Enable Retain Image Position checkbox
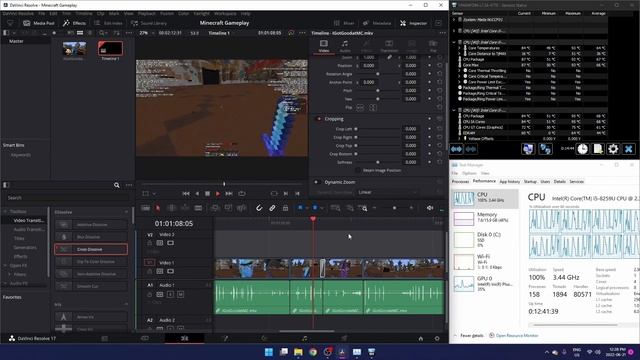 pos(358,170)
